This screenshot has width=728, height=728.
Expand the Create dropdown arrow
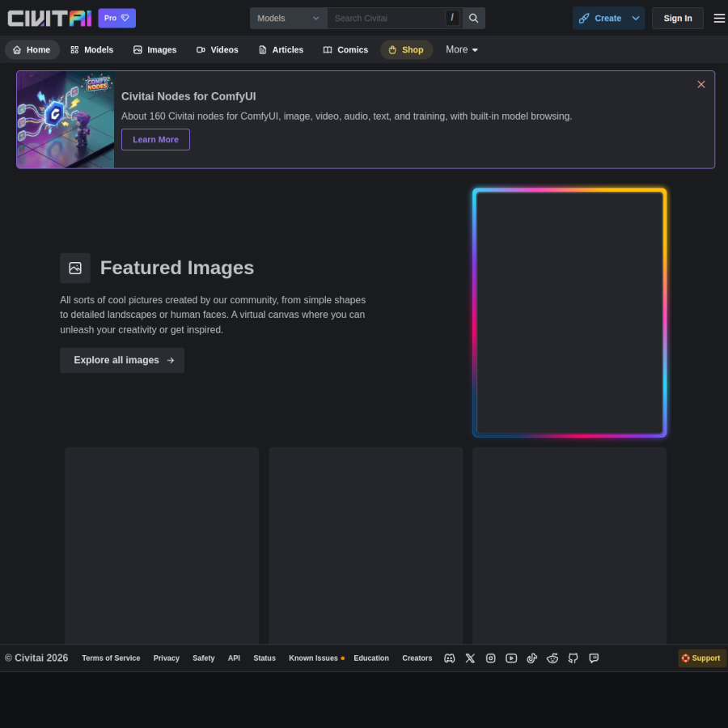(636, 18)
